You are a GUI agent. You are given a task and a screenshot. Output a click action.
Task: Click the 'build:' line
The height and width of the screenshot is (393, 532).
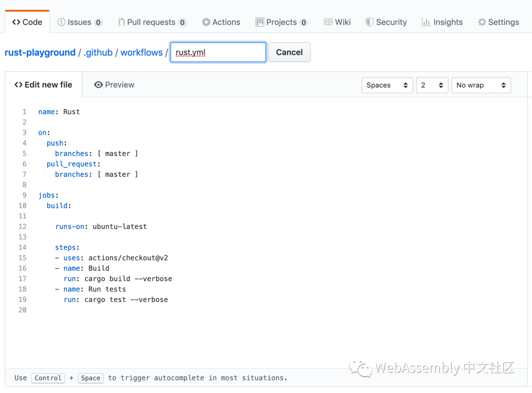tap(59, 206)
